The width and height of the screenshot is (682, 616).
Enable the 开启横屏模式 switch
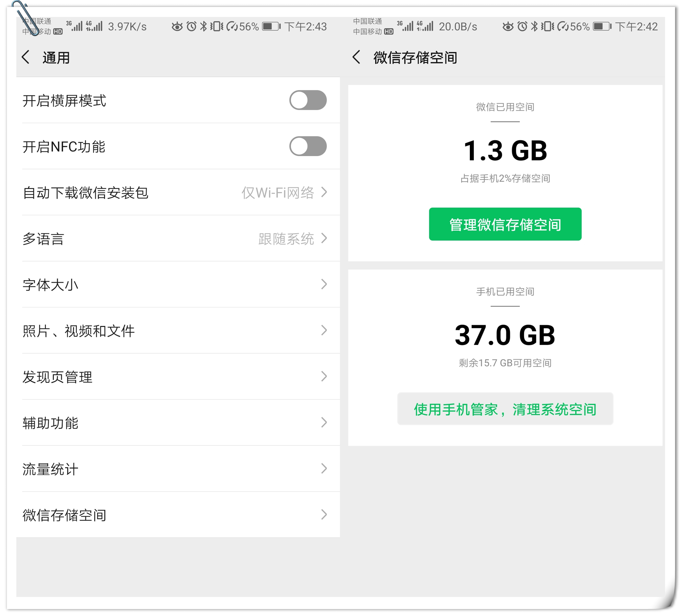click(308, 100)
